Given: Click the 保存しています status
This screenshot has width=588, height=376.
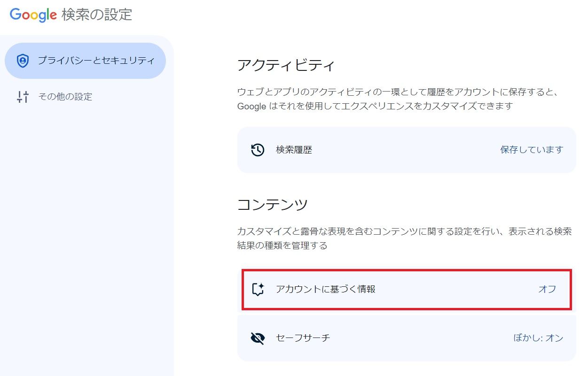Looking at the screenshot, I should pos(531,150).
